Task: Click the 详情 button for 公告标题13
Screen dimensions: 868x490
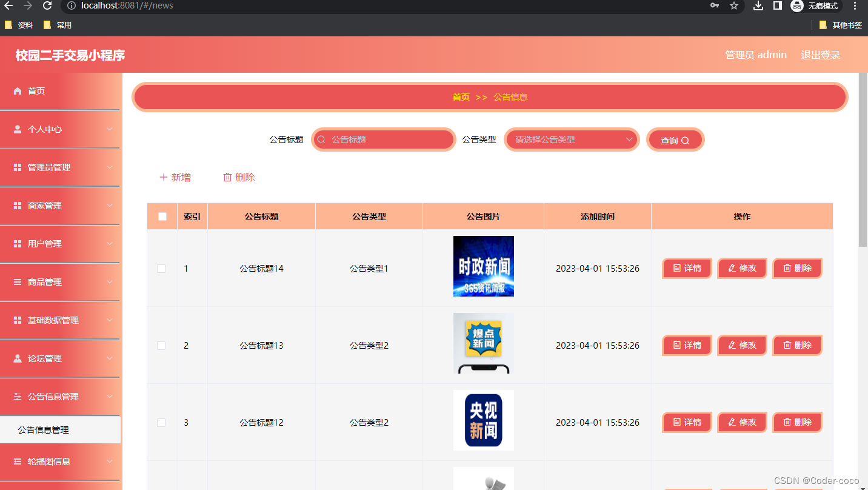Action: point(686,345)
